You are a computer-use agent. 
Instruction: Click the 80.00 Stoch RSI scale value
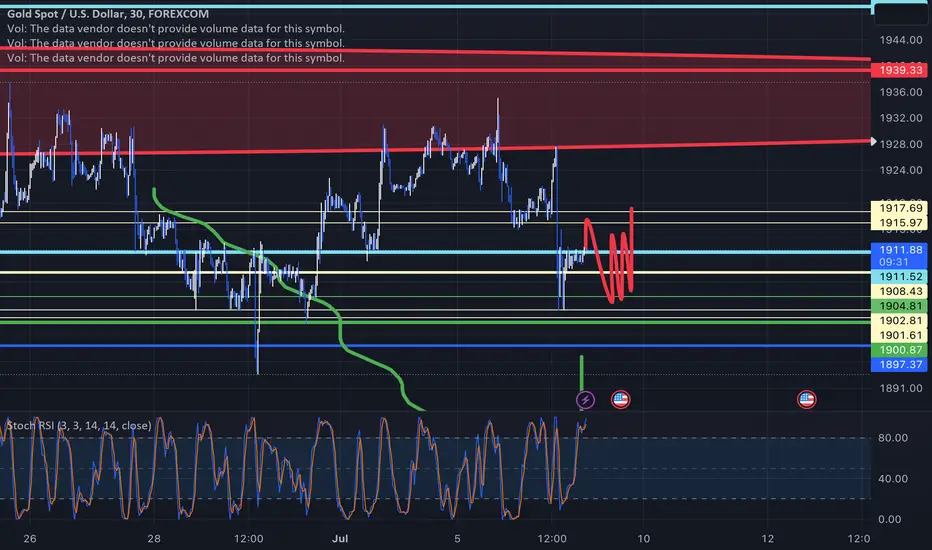point(893,438)
